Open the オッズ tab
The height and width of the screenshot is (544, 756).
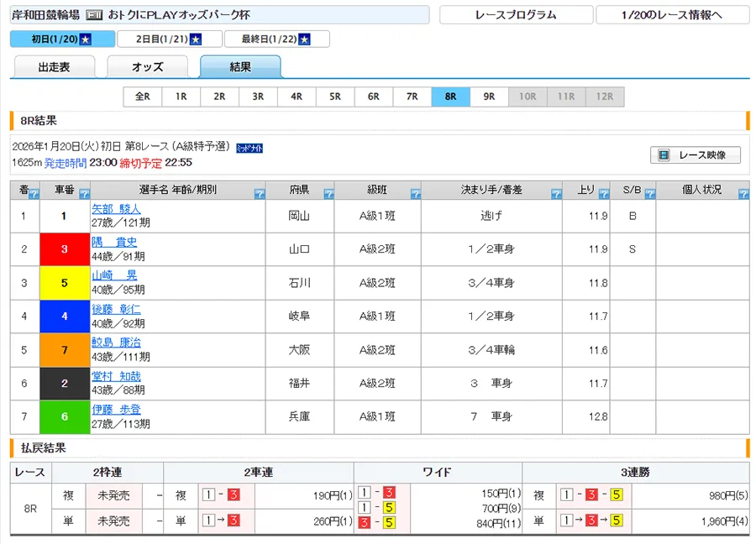click(148, 67)
